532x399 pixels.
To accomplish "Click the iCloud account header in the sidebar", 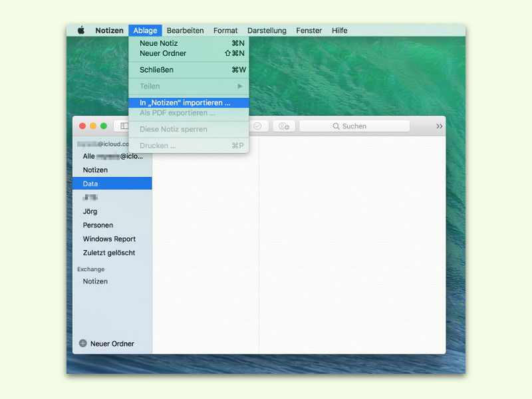I will tap(103, 144).
